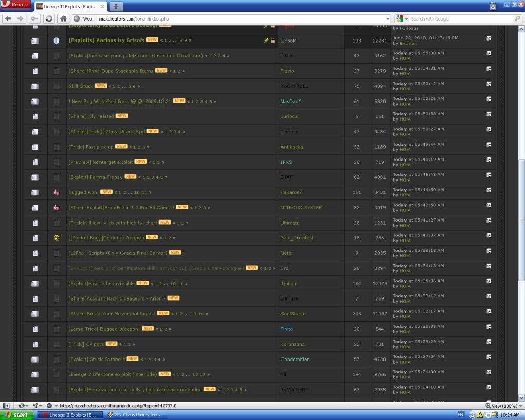The width and height of the screenshot is (525, 420).
Task: Jump to last post of GrisoM Exploits topic
Action: click(x=489, y=38)
